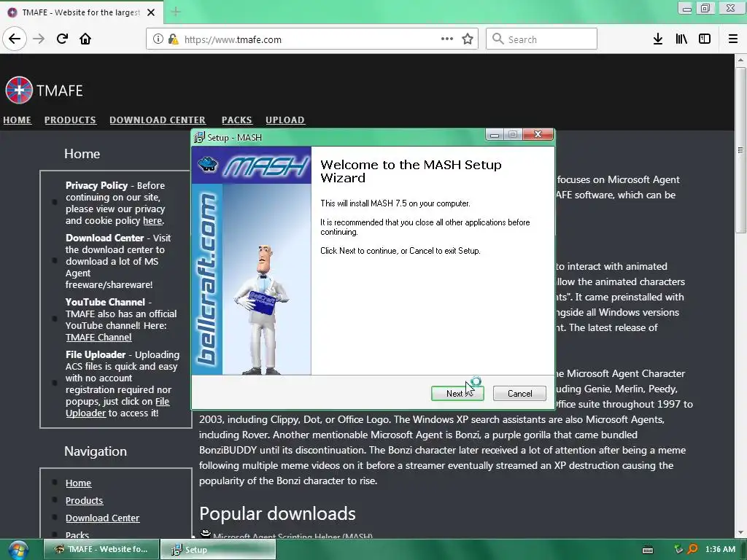The width and height of the screenshot is (747, 560).
Task: Click the TMAFE logo
Action: [x=44, y=90]
